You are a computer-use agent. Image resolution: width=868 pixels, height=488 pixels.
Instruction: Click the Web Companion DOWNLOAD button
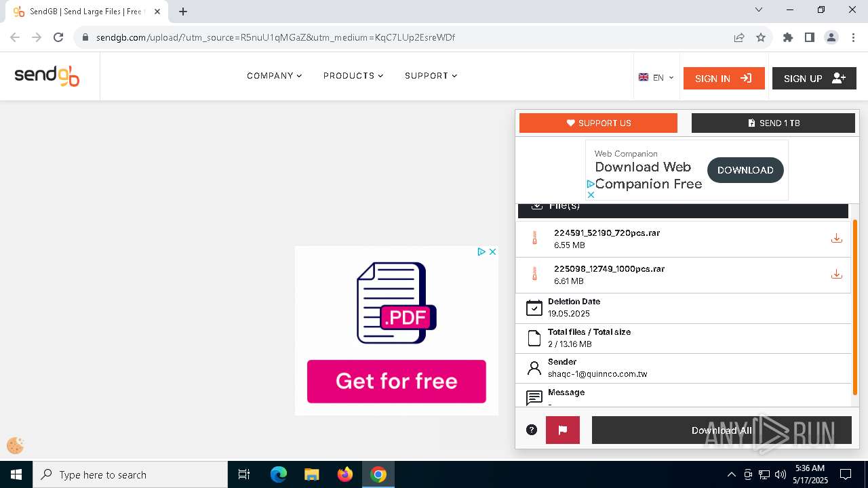(x=745, y=170)
